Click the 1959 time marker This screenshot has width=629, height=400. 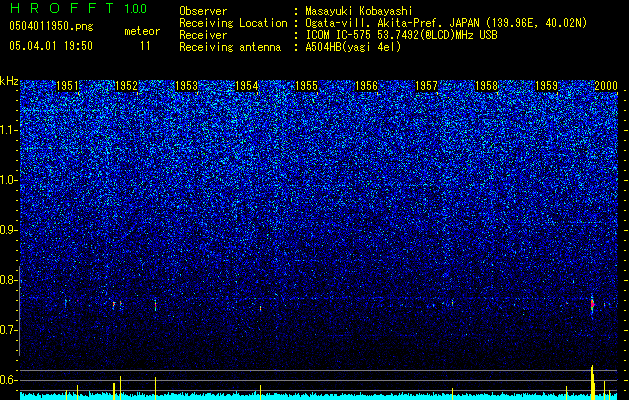546,86
